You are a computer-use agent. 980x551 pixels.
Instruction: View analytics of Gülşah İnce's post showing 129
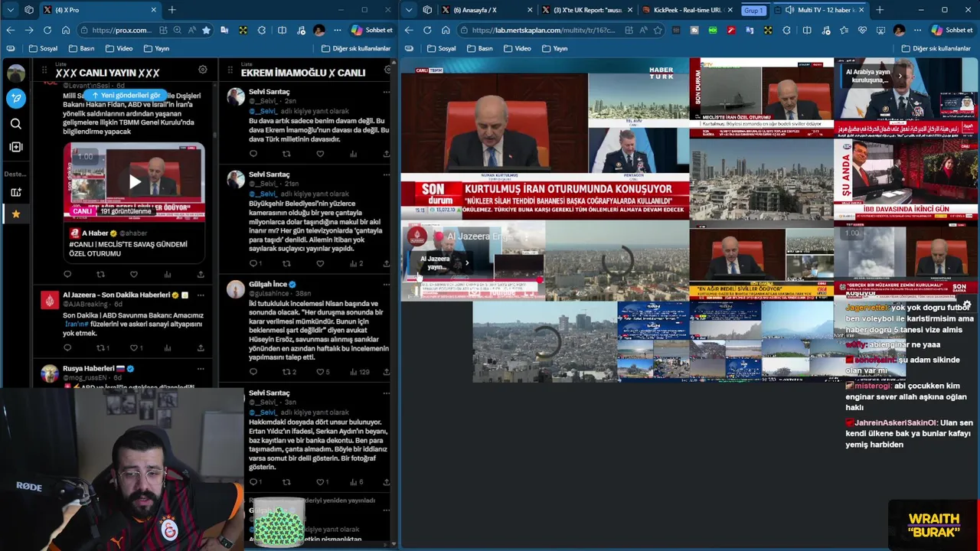(359, 372)
